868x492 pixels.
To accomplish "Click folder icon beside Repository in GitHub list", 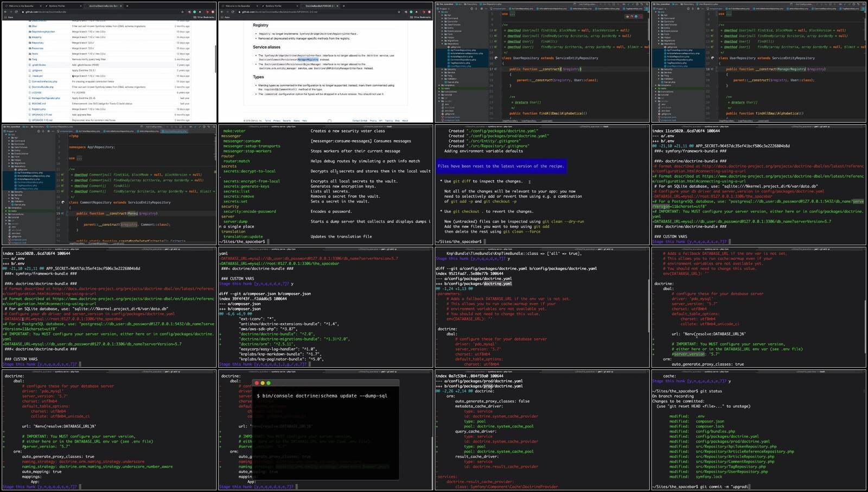I will click(29, 42).
